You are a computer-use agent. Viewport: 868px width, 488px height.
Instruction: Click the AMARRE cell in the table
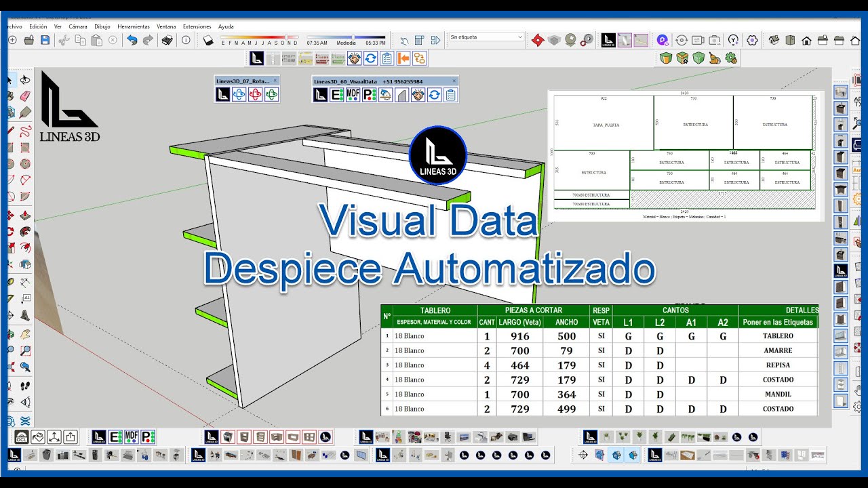coord(778,350)
